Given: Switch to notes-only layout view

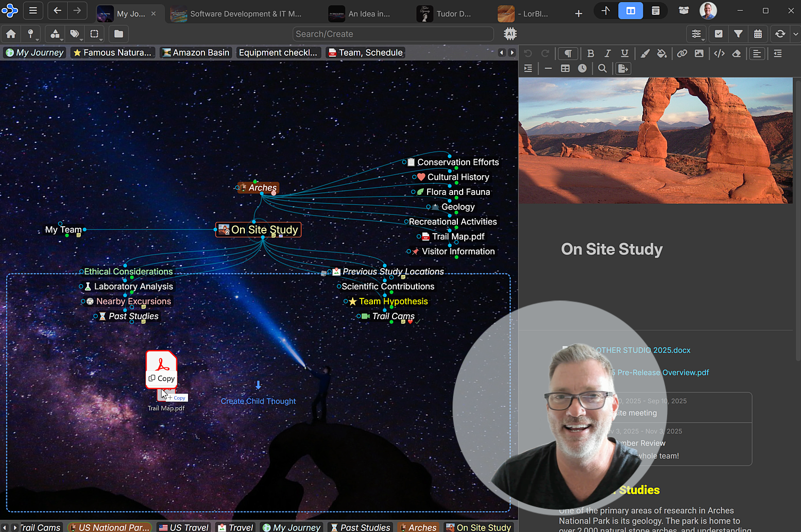Looking at the screenshot, I should coord(655,11).
